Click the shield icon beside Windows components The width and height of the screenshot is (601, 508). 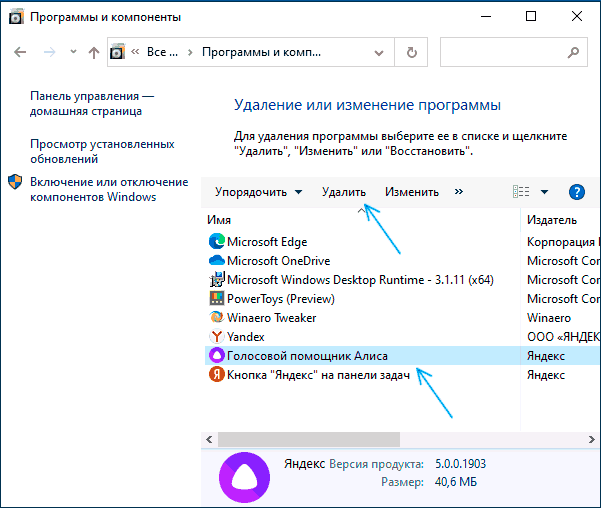[15, 182]
